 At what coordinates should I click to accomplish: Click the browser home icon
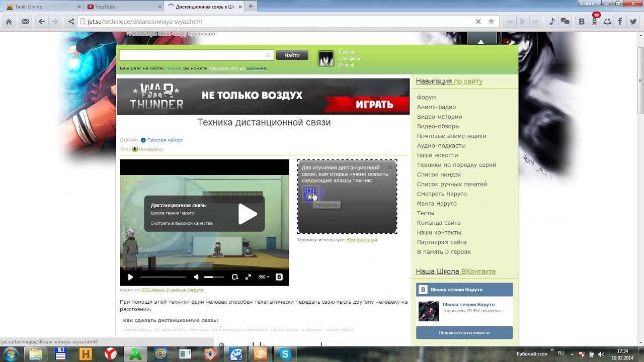pos(9,22)
